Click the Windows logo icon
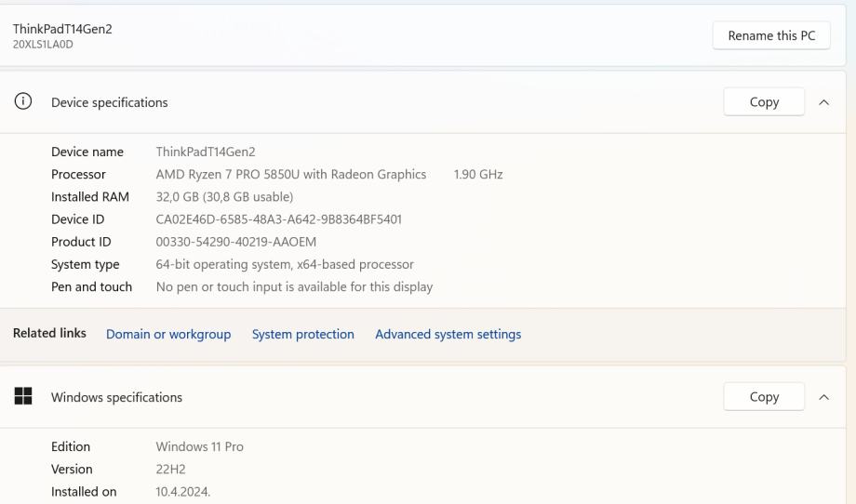This screenshot has height=504, width=856. [x=22, y=397]
